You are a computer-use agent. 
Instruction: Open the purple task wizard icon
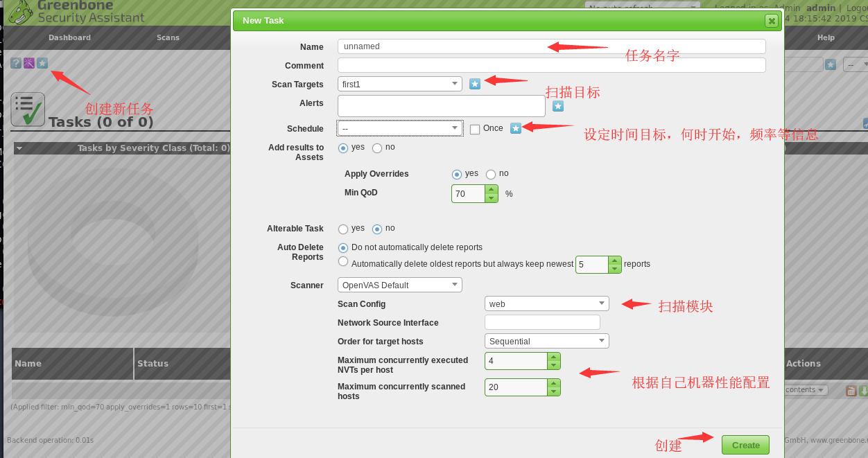pyautogui.click(x=29, y=63)
